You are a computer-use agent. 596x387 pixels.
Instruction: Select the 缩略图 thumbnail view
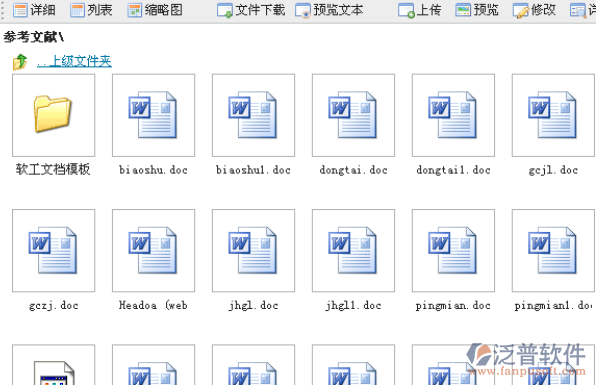tap(155, 10)
